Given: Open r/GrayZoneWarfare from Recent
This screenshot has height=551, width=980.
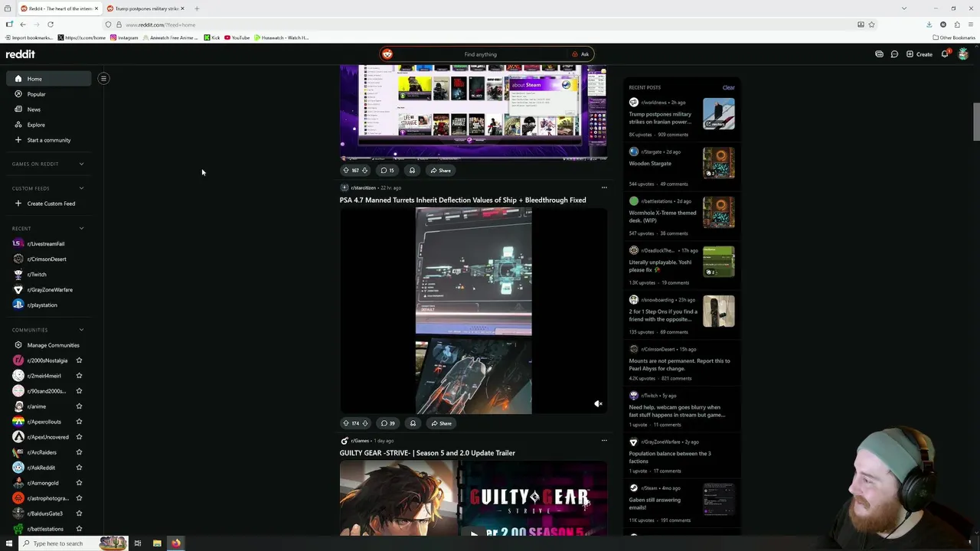Looking at the screenshot, I should pyautogui.click(x=49, y=289).
